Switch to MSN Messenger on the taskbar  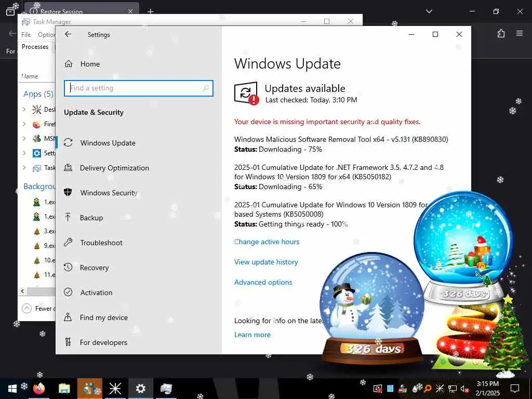click(x=89, y=389)
